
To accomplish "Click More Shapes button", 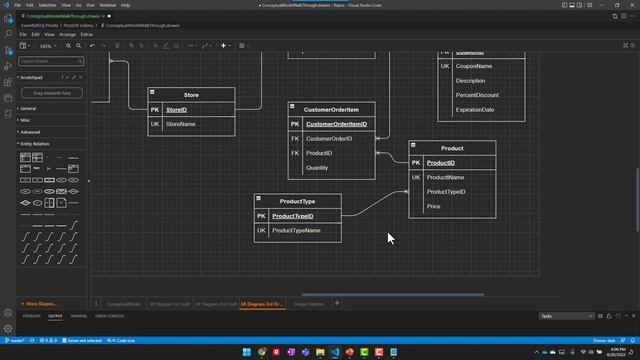I will 39,304.
